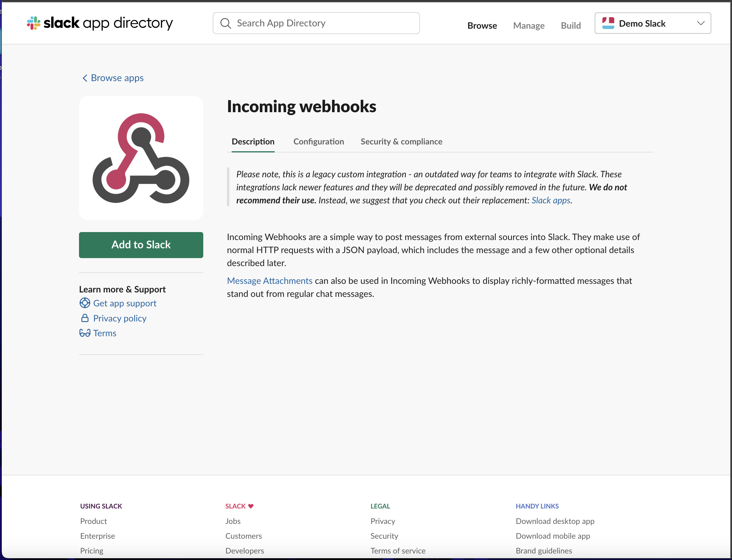
Task: Switch to the Description tab
Action: coord(253,142)
